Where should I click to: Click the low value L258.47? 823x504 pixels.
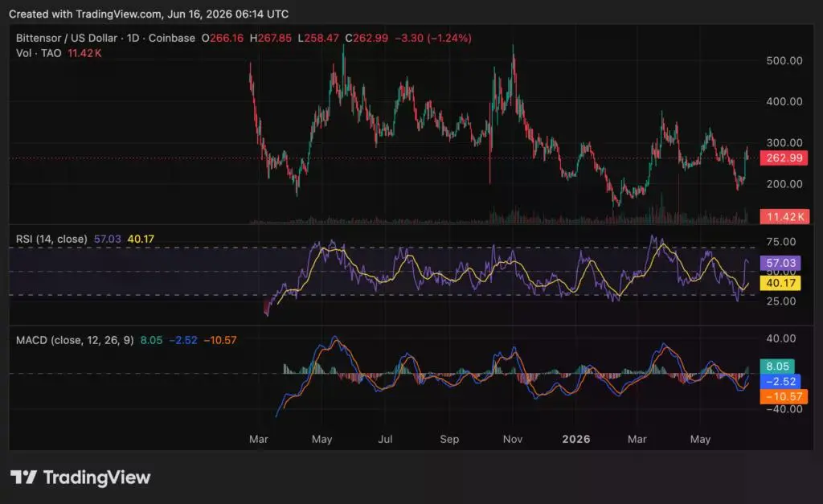tap(318, 38)
